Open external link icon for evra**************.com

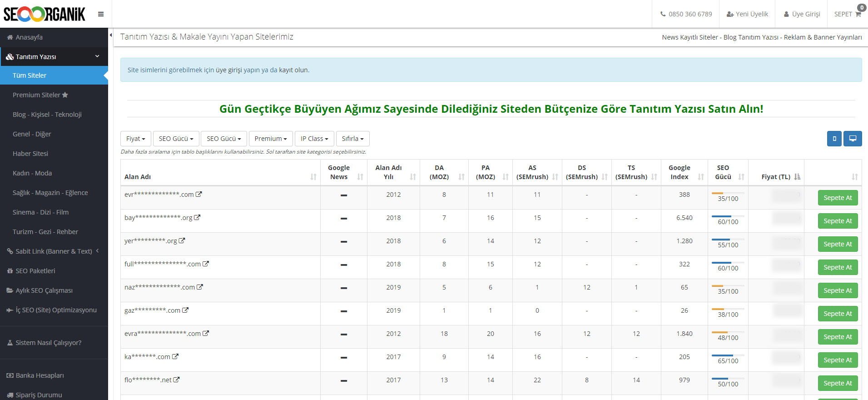tap(206, 333)
